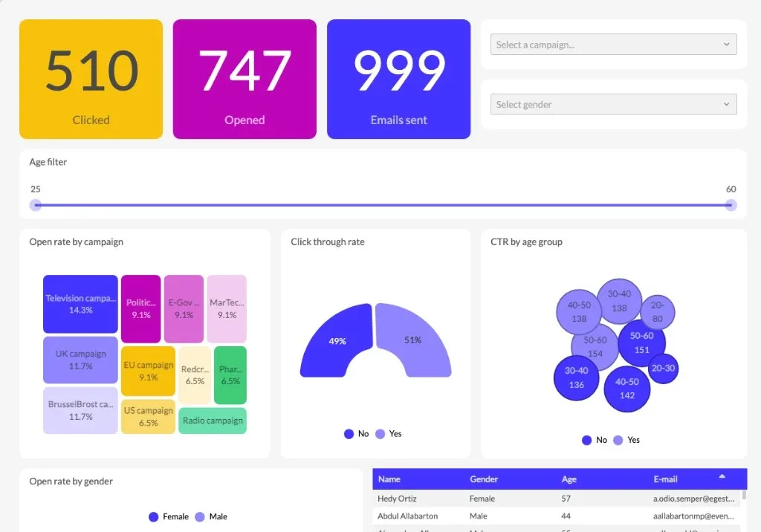Click the light 50-60 154 bubble
Image resolution: width=761 pixels, height=532 pixels.
click(x=595, y=346)
